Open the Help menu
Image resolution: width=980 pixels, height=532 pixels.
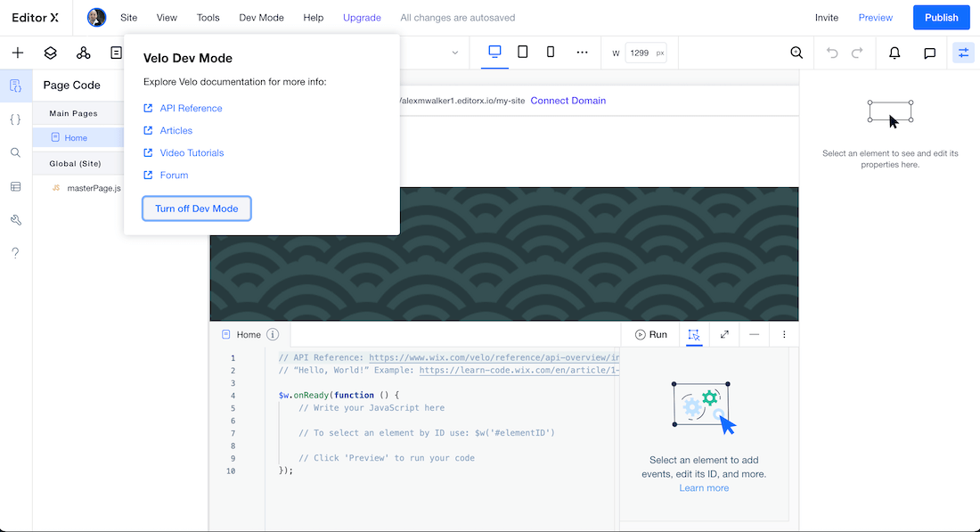(313, 18)
